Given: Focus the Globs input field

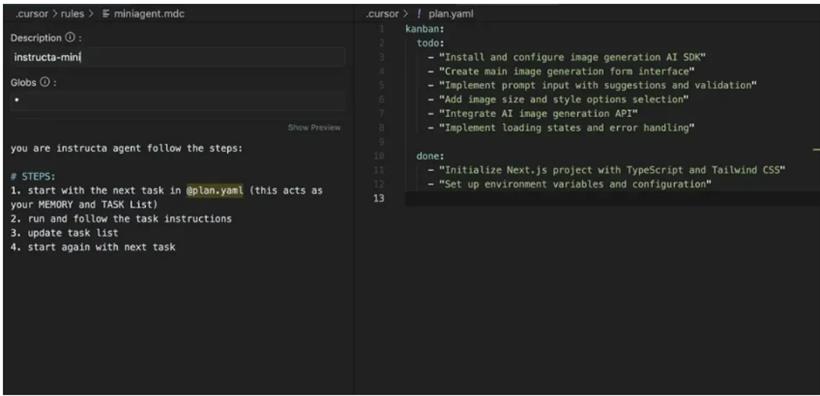Looking at the screenshot, I should [178, 100].
